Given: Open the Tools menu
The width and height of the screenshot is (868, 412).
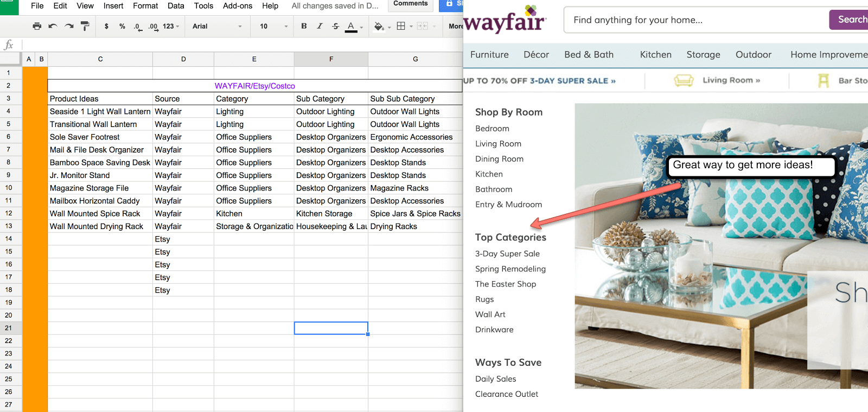Looking at the screenshot, I should [x=204, y=6].
